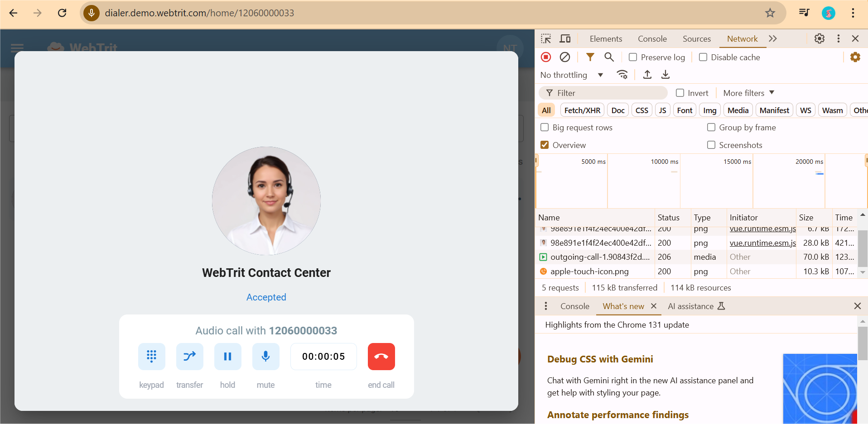Open the No throttling dropdown
The height and width of the screenshot is (424, 868).
(571, 75)
